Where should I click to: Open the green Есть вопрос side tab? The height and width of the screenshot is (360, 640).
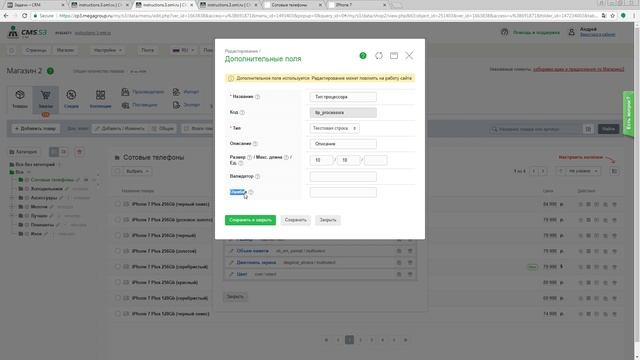click(x=628, y=114)
